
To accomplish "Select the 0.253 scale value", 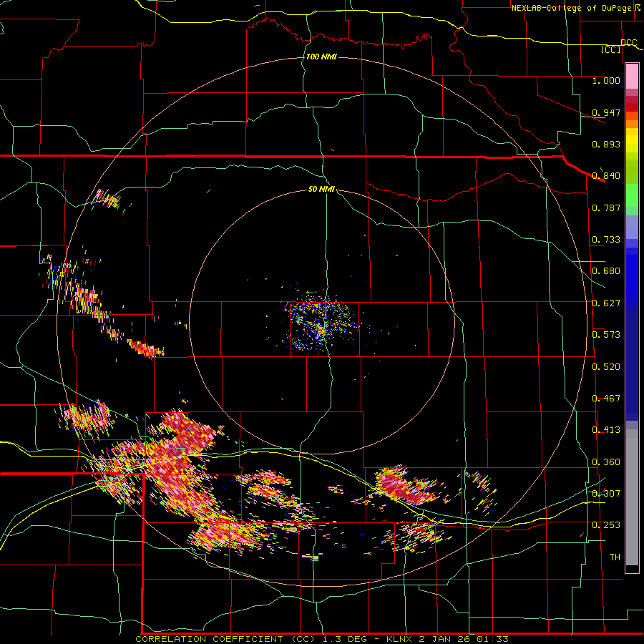I will point(606,525).
